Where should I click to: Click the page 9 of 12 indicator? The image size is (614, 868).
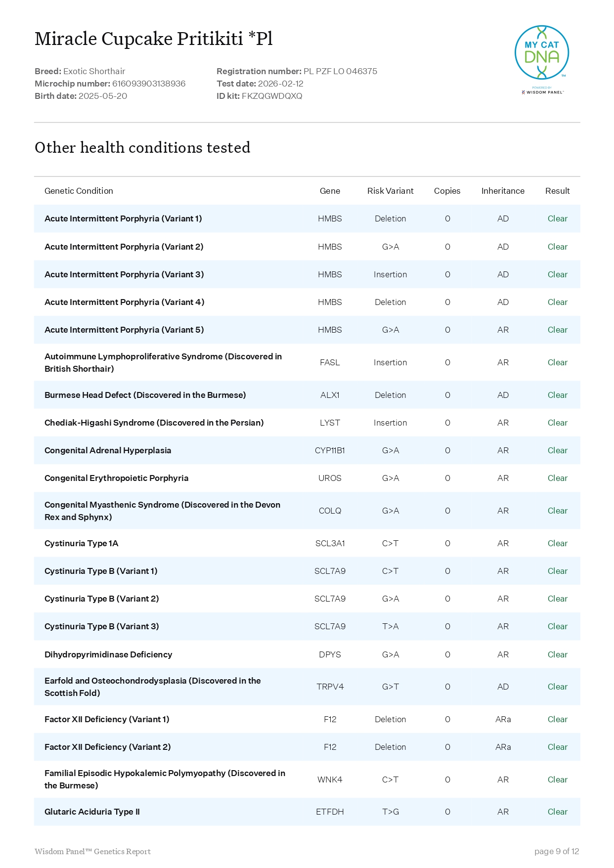(x=556, y=851)
